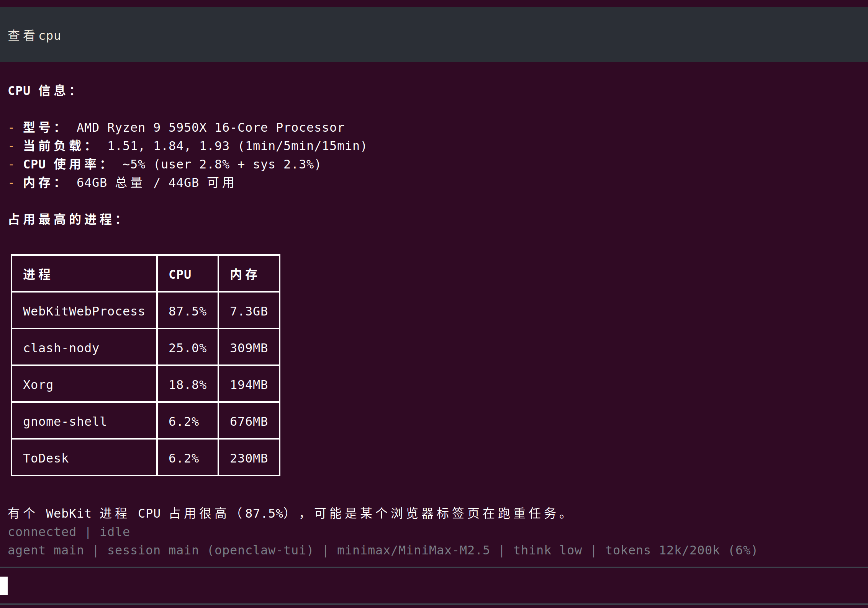The width and height of the screenshot is (868, 608).
Task: Select the gnome-shell process entry
Action: coord(65,421)
